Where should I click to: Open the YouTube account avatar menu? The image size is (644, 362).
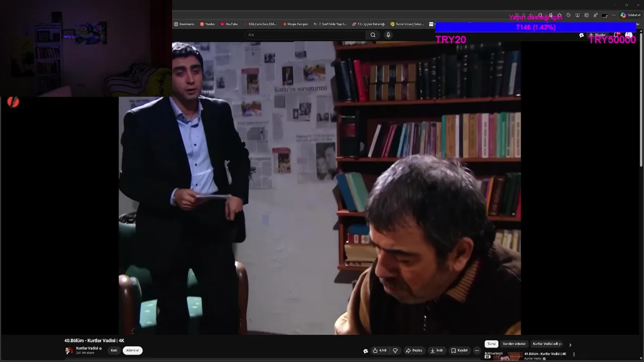(x=629, y=35)
